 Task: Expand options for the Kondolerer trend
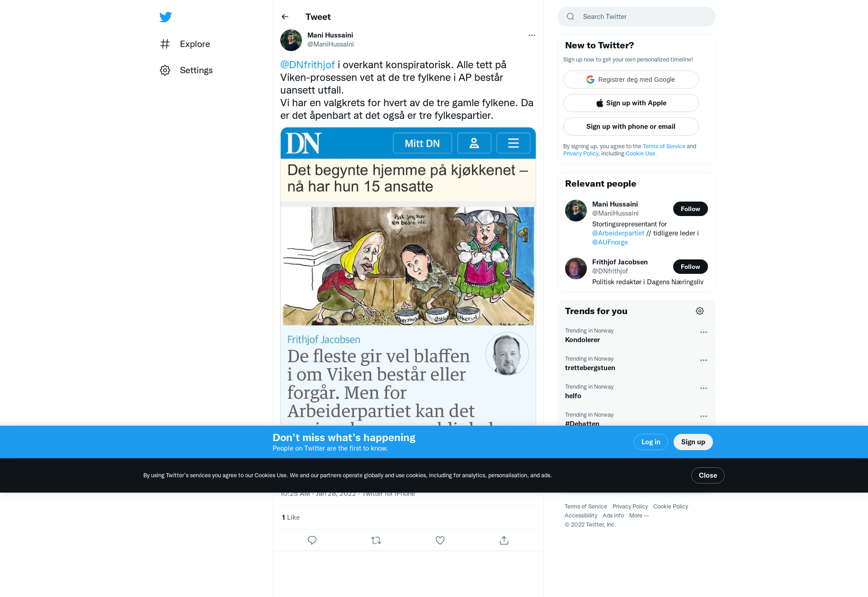(703, 332)
